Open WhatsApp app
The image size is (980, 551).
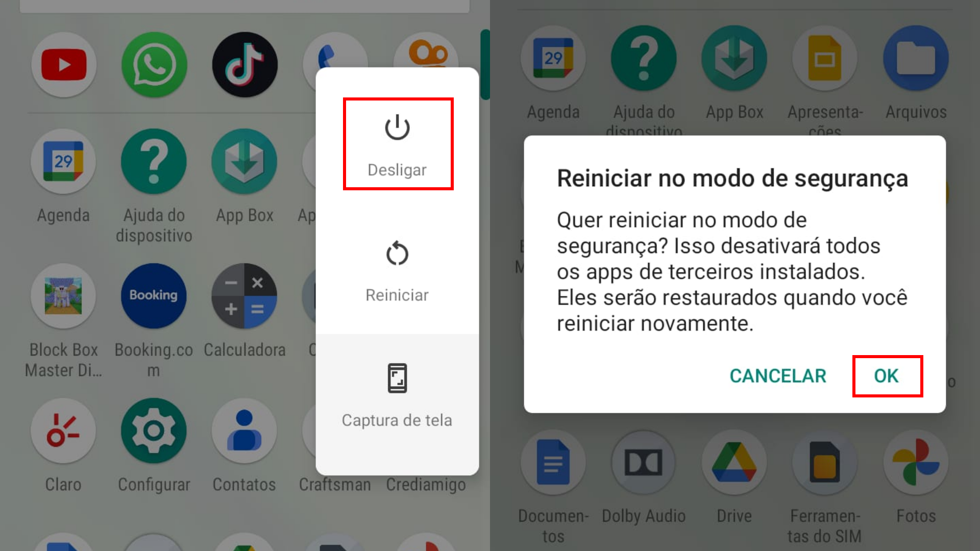tap(154, 65)
